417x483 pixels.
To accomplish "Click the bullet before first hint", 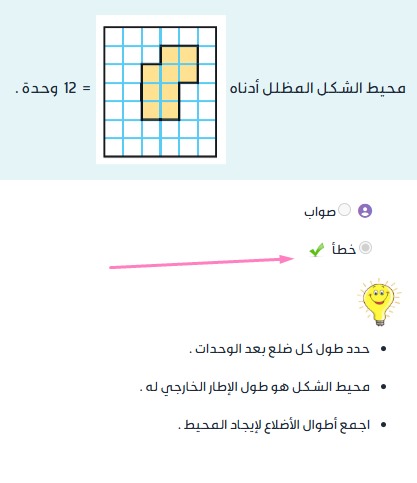I will pyautogui.click(x=383, y=349).
